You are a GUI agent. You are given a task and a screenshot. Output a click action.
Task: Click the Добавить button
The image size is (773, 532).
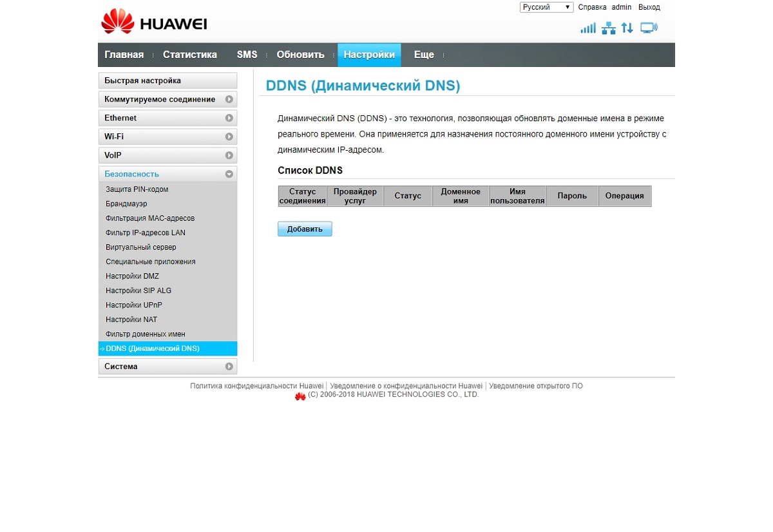pyautogui.click(x=305, y=229)
